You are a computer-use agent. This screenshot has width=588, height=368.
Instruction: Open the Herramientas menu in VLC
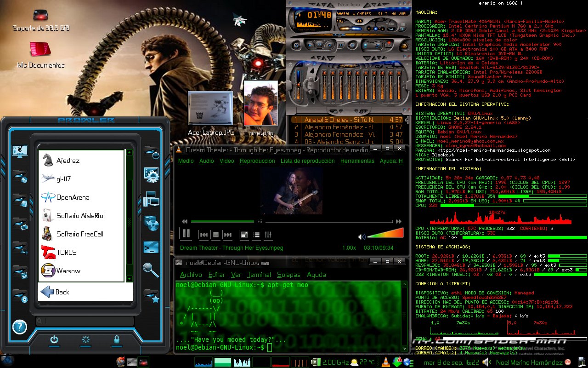(x=357, y=161)
